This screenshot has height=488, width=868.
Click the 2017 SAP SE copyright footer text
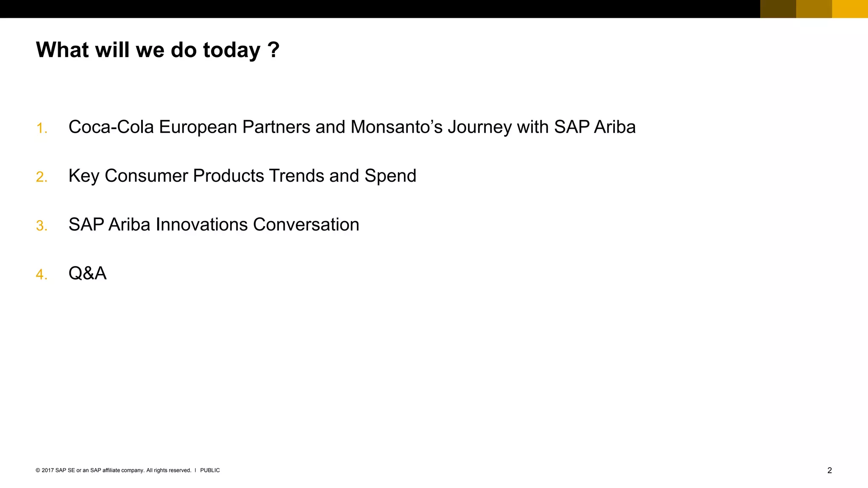pos(114,470)
